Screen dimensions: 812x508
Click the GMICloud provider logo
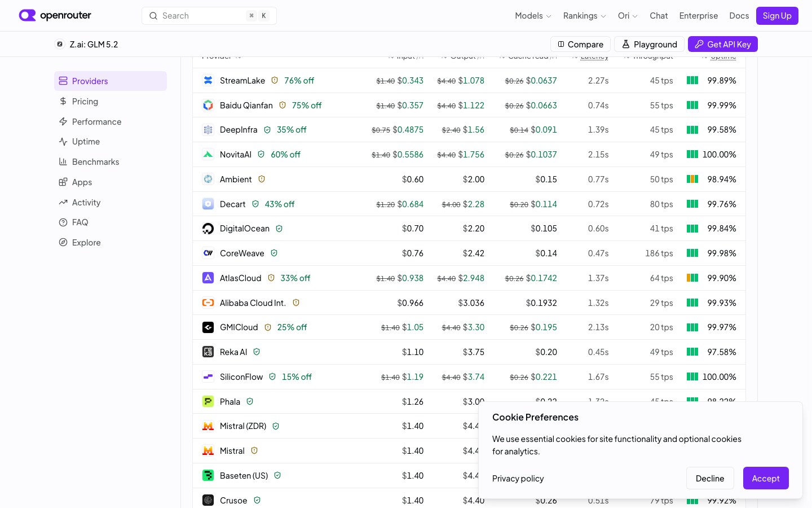208,327
